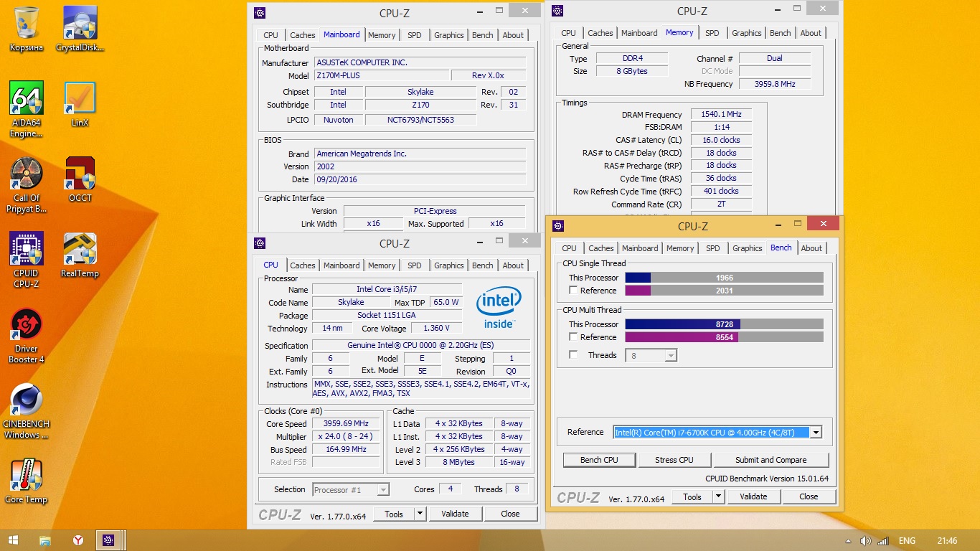
Task: Start the benchmark with Bench CPU
Action: click(600, 460)
